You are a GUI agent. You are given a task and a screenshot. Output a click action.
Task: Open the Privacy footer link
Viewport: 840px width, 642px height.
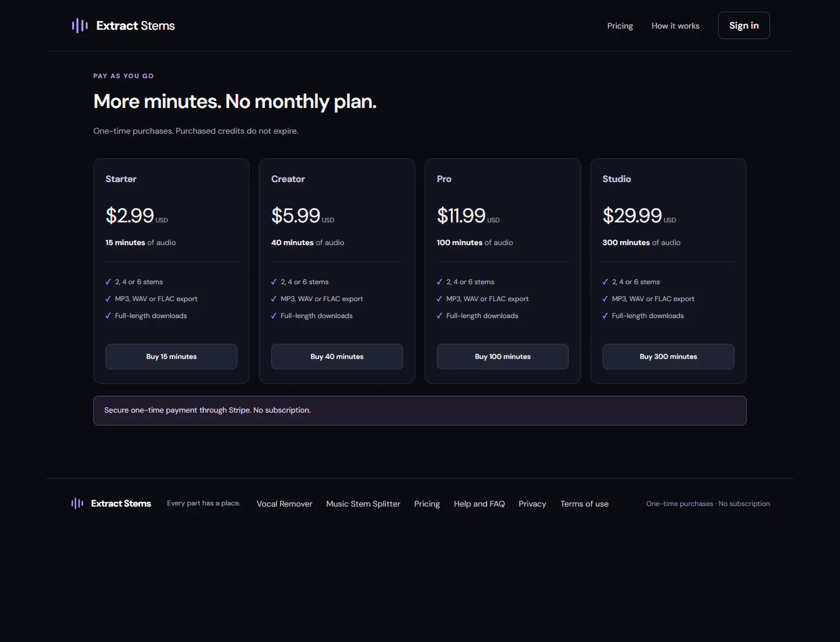coord(533,504)
